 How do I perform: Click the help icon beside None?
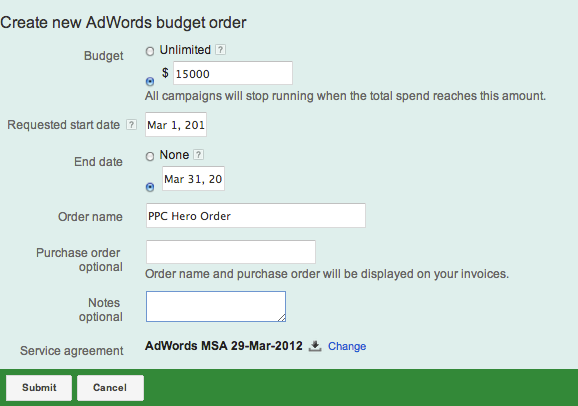pyautogui.click(x=198, y=155)
